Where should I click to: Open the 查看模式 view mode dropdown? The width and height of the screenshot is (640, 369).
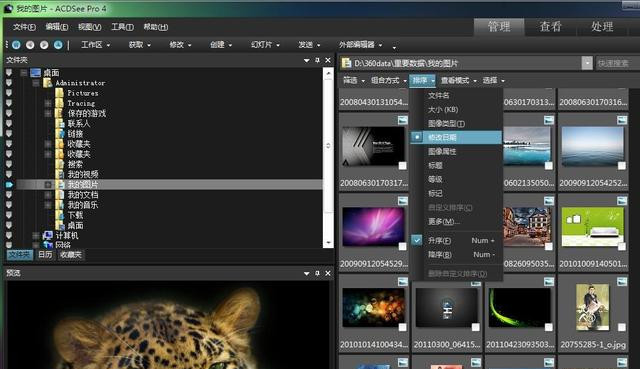coord(458,80)
